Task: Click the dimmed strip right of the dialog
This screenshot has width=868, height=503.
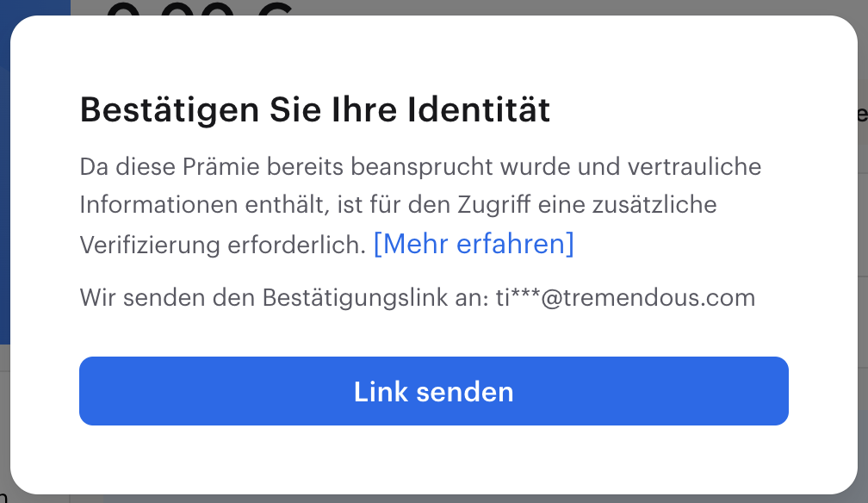Action: pyautogui.click(x=863, y=258)
